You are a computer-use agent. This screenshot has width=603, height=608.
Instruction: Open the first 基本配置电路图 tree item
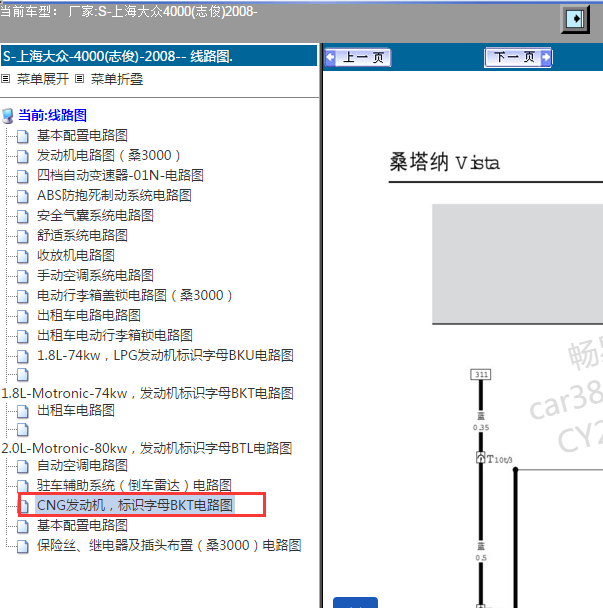pos(82,135)
